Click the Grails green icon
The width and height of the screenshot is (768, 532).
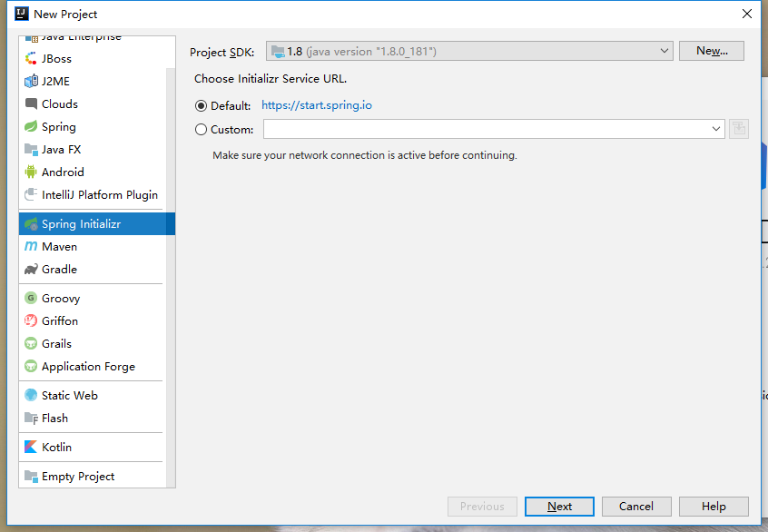pos(31,343)
